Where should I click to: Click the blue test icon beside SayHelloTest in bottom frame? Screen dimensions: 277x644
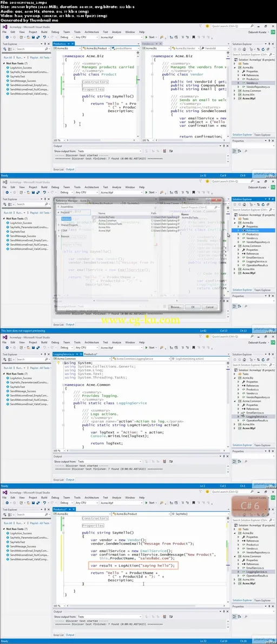[8, 542]
